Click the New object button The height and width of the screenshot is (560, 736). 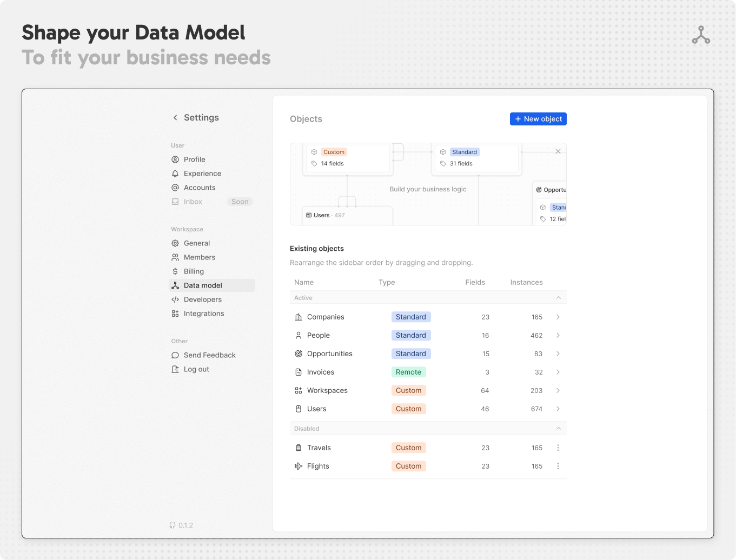tap(538, 119)
